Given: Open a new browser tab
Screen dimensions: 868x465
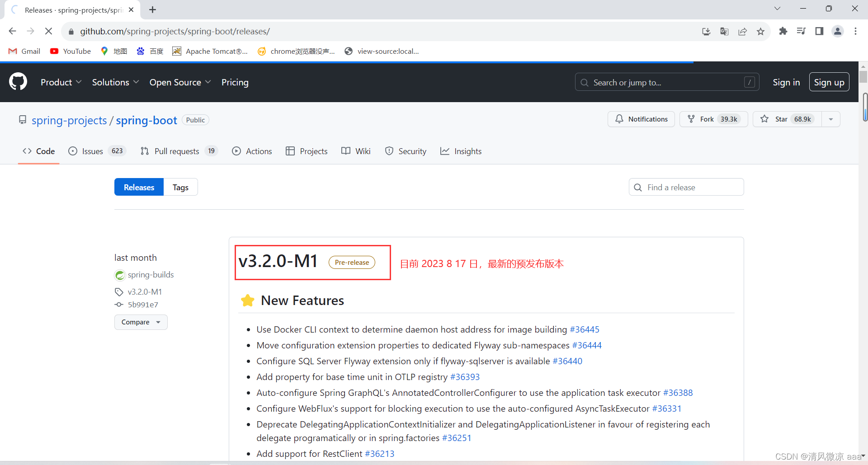Looking at the screenshot, I should click(153, 9).
